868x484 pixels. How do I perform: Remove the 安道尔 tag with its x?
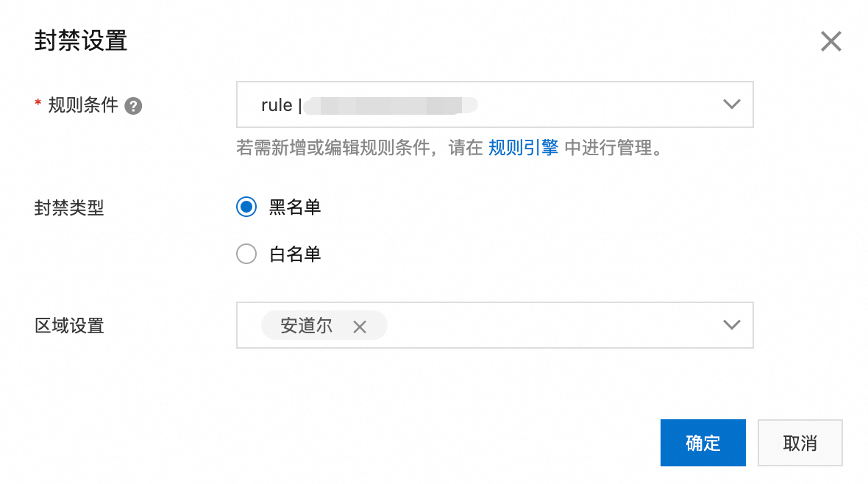click(x=359, y=327)
